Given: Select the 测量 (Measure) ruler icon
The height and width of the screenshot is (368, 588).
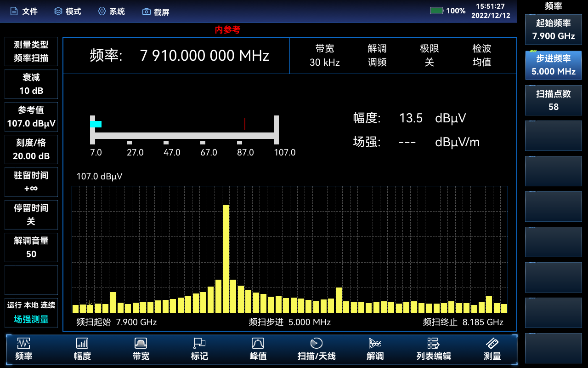Looking at the screenshot, I should pos(492,349).
